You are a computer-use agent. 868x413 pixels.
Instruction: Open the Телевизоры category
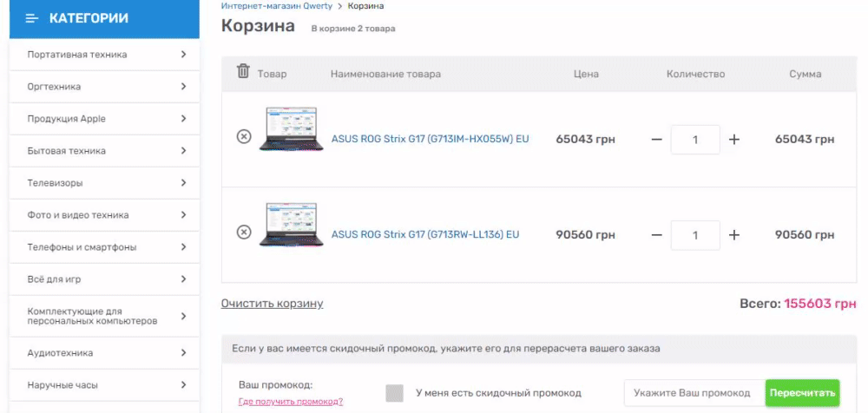(105, 183)
